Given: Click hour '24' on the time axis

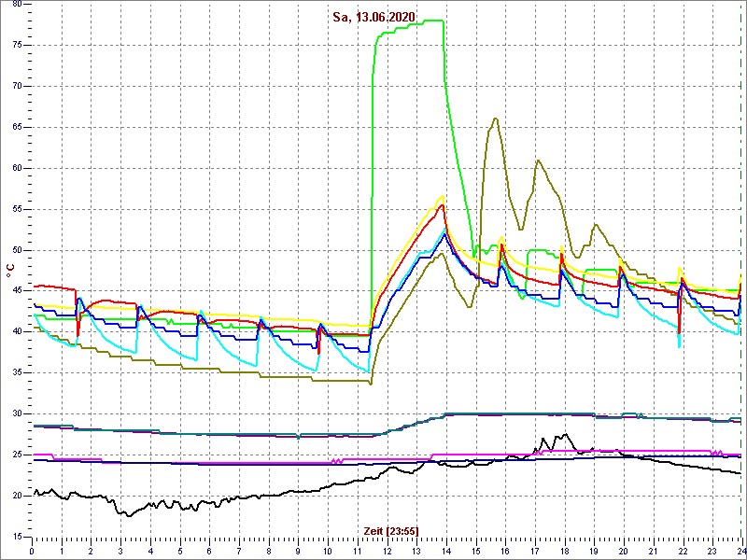Looking at the screenshot, I should [741, 550].
